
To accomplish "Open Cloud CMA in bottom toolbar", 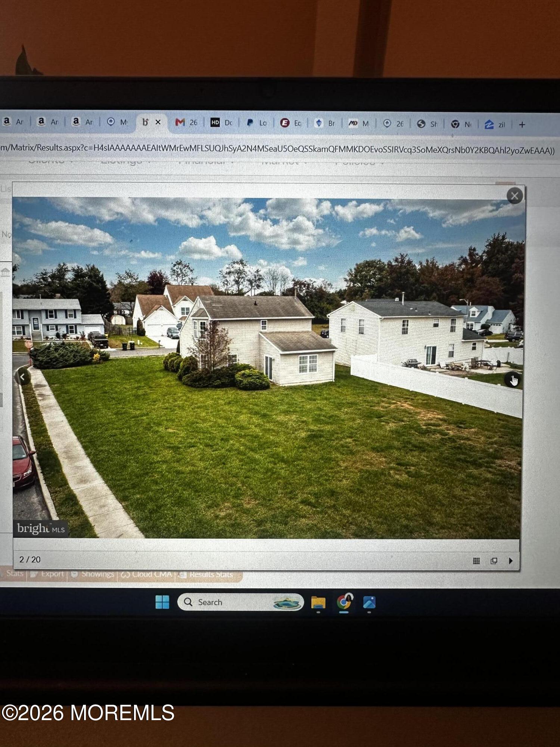I will tap(146, 574).
